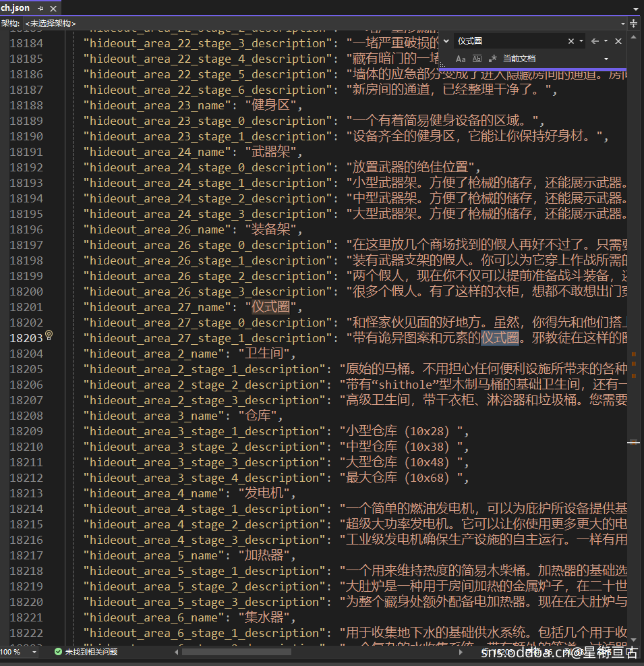This screenshot has width=644, height=666.
Task: Open the schema selector <未选择架构>
Action: click(x=50, y=23)
